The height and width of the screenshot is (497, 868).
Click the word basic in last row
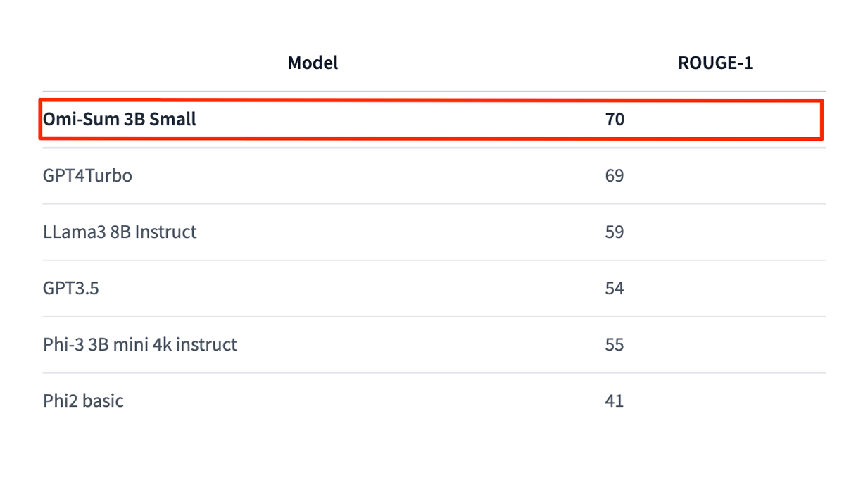click(103, 401)
